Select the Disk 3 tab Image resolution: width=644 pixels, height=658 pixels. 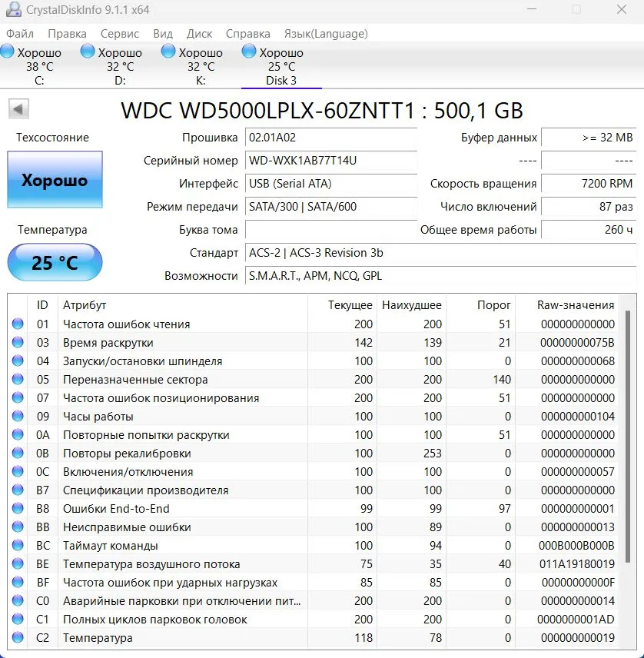click(x=281, y=66)
